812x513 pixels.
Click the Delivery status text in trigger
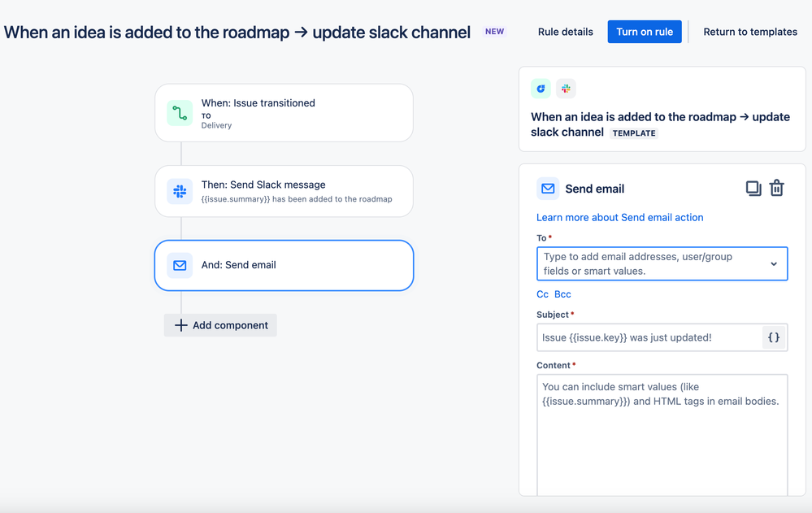tap(216, 125)
